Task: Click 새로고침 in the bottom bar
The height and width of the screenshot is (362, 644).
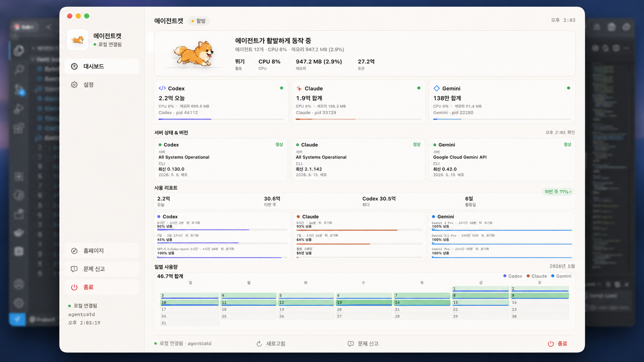Action: coord(271,344)
